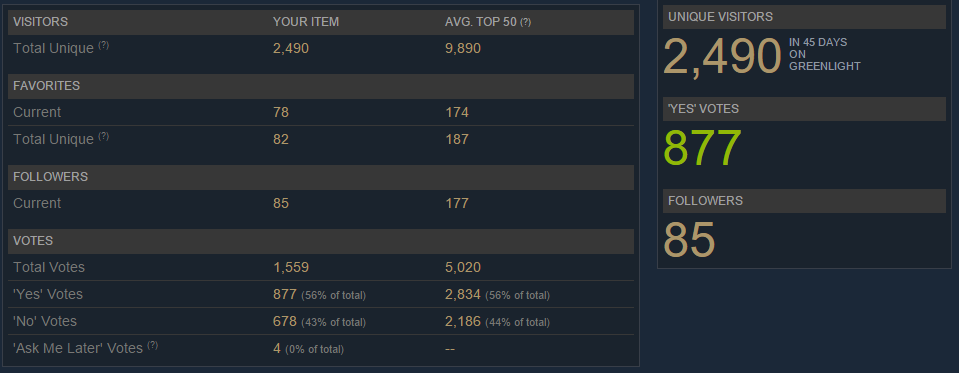
Task: Click the help icon beside Visitors Total Unique
Action: point(103,45)
